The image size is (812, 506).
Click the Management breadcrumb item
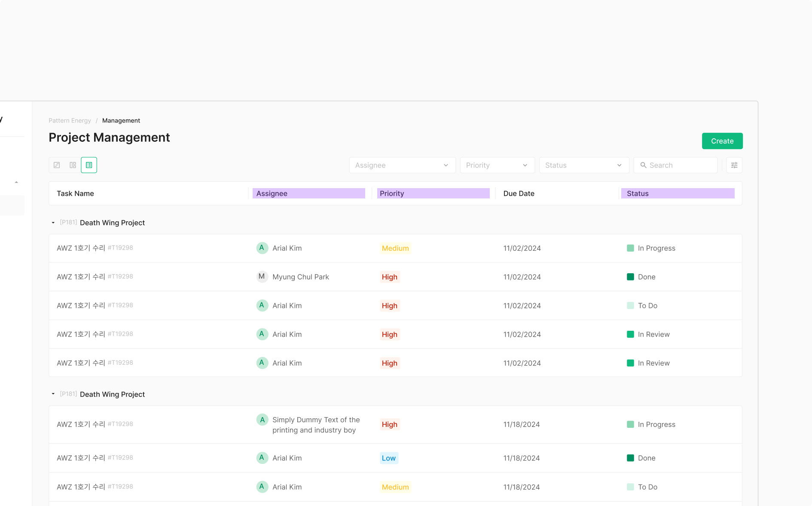[x=121, y=121]
